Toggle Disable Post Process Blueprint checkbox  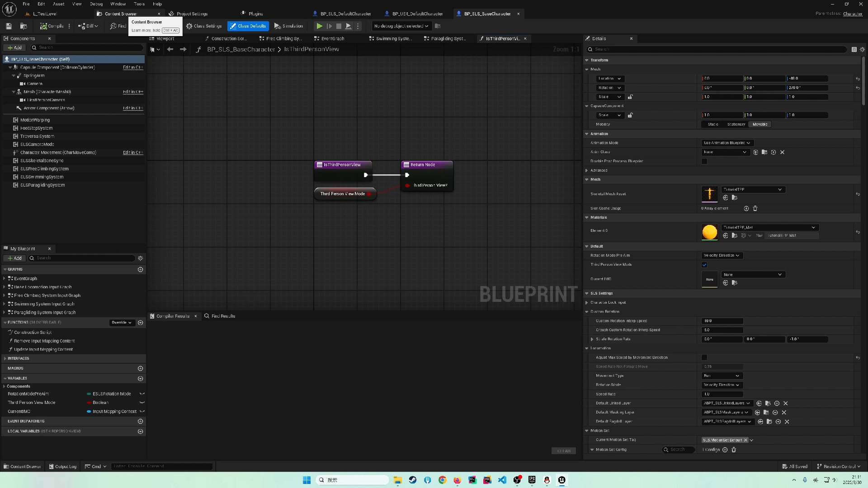[704, 161]
